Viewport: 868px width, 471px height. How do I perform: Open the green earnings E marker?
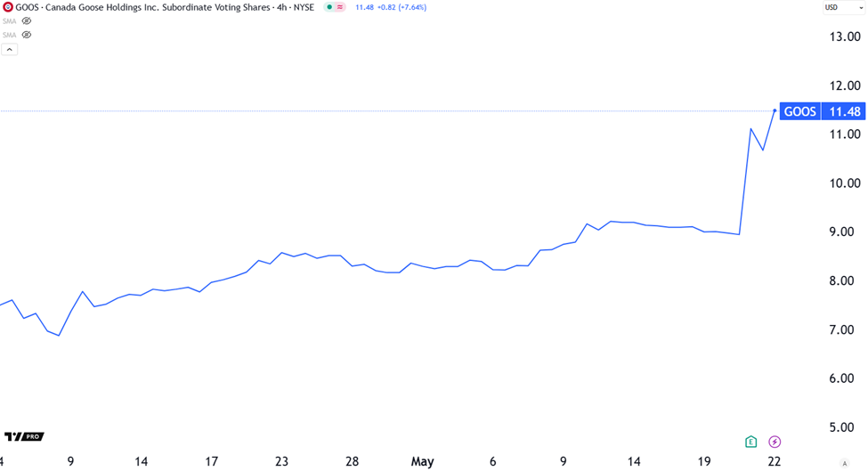(750, 442)
